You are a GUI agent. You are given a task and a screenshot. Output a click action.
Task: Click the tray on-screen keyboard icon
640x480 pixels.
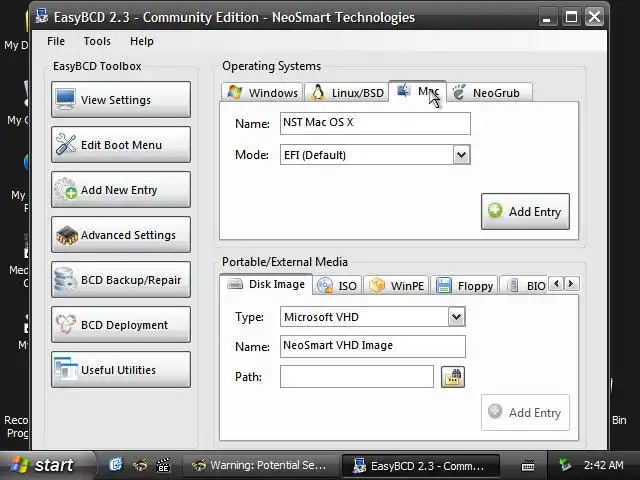click(x=528, y=465)
